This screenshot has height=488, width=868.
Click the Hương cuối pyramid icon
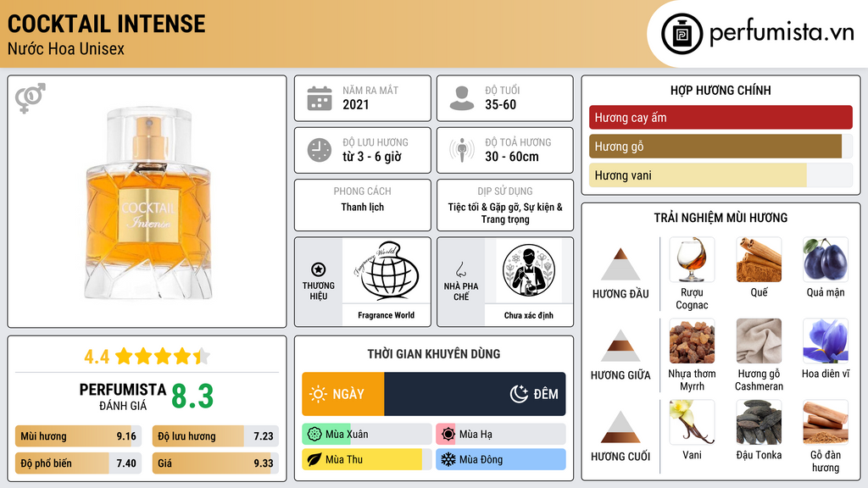pos(620,427)
